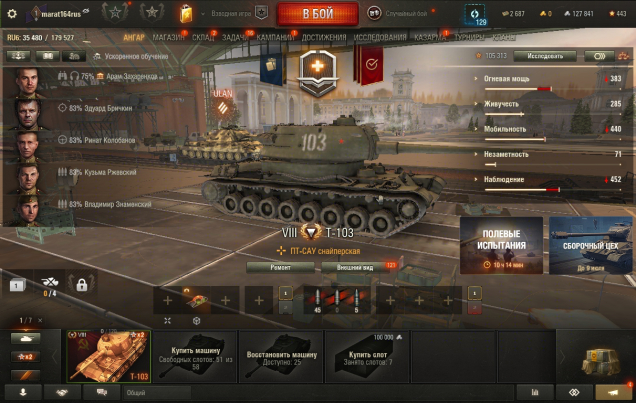Start battle with В БОЙ button
This screenshot has height=403, width=636.
coord(318,14)
